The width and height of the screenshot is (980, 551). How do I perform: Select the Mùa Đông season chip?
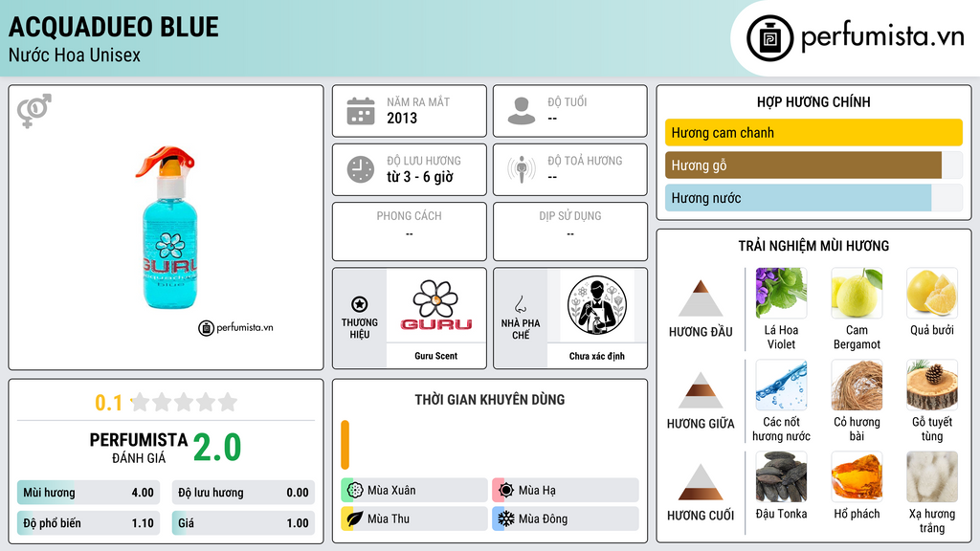[566, 518]
